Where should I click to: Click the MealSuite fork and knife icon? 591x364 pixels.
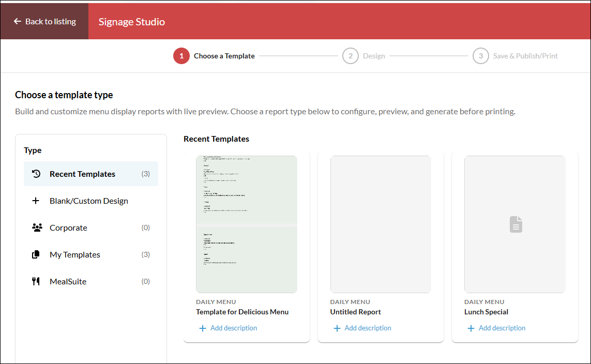(x=36, y=281)
